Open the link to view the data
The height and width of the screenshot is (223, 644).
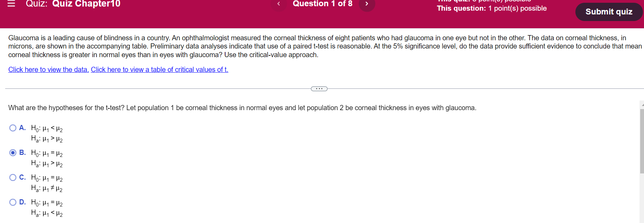coord(48,70)
